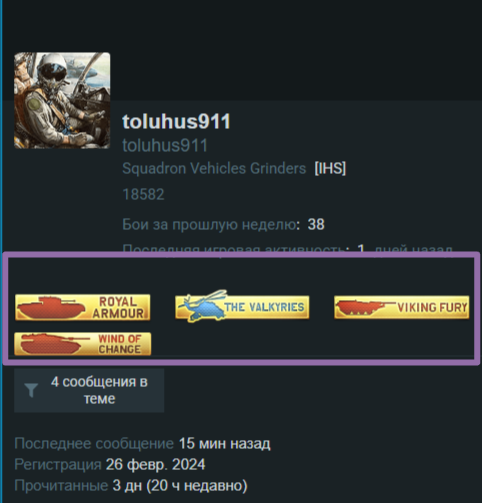
Task: Open the pilot avatar of toluhus911
Action: [62, 100]
